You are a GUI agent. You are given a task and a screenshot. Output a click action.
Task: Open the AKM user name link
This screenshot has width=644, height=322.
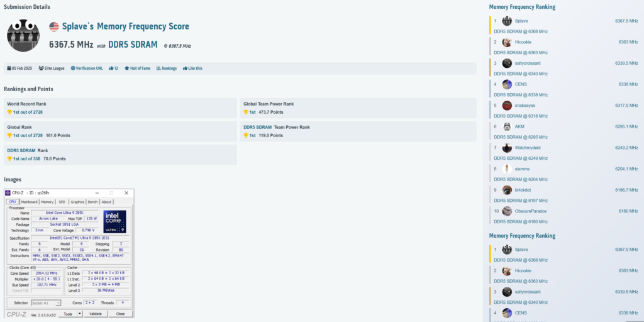(x=519, y=126)
